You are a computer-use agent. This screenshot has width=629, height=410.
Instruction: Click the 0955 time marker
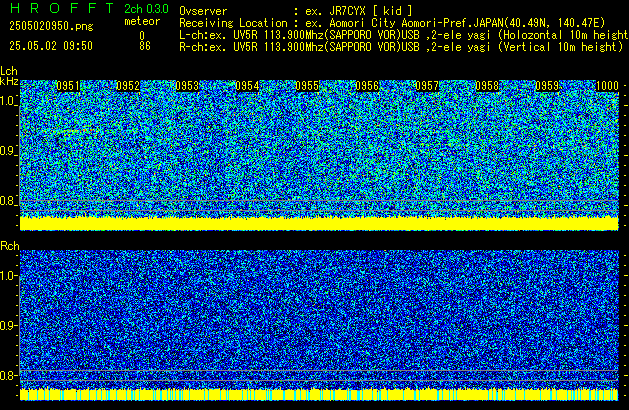pos(307,85)
